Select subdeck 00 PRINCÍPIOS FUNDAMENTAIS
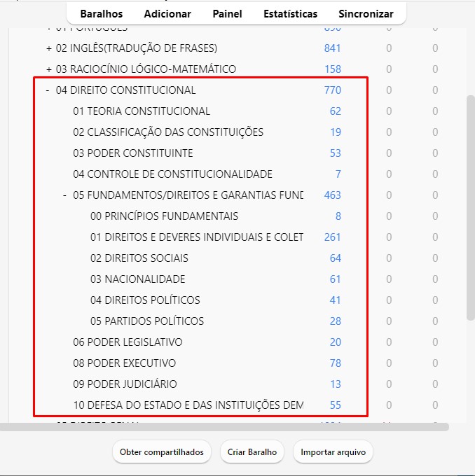The image size is (475, 476). coord(165,216)
